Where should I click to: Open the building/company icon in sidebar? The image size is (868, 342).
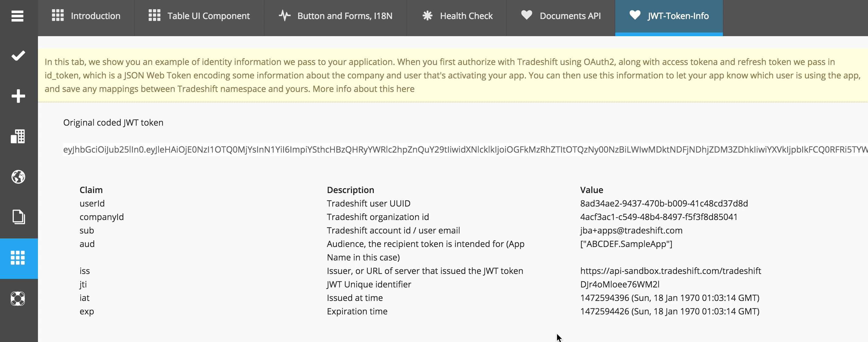click(x=18, y=137)
